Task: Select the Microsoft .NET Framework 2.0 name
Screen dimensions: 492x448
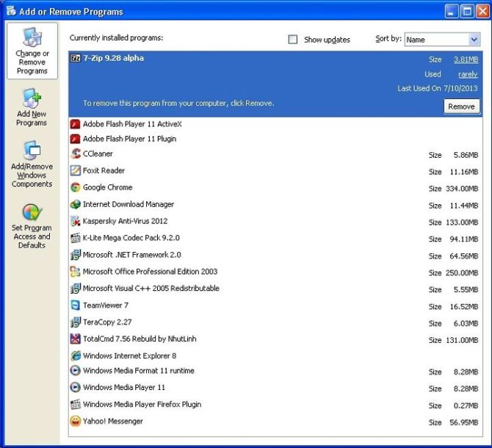Action: tap(131, 255)
